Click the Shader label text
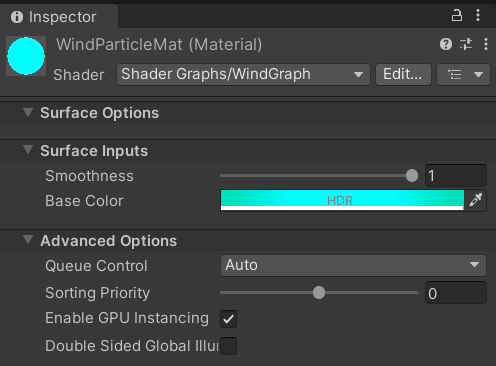Image resolution: width=496 pixels, height=366 pixels. 79,75
